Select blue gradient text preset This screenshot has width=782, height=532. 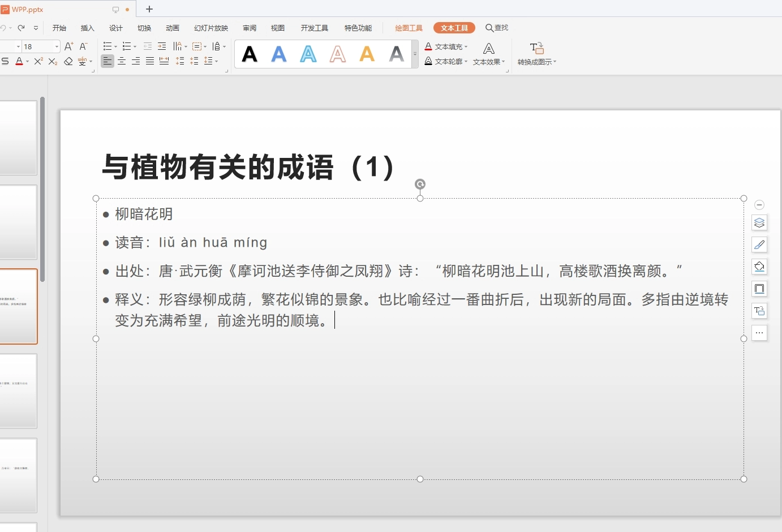point(279,54)
